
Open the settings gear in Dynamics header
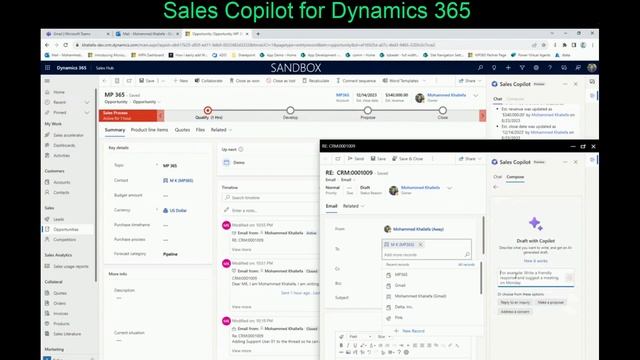coord(536,68)
